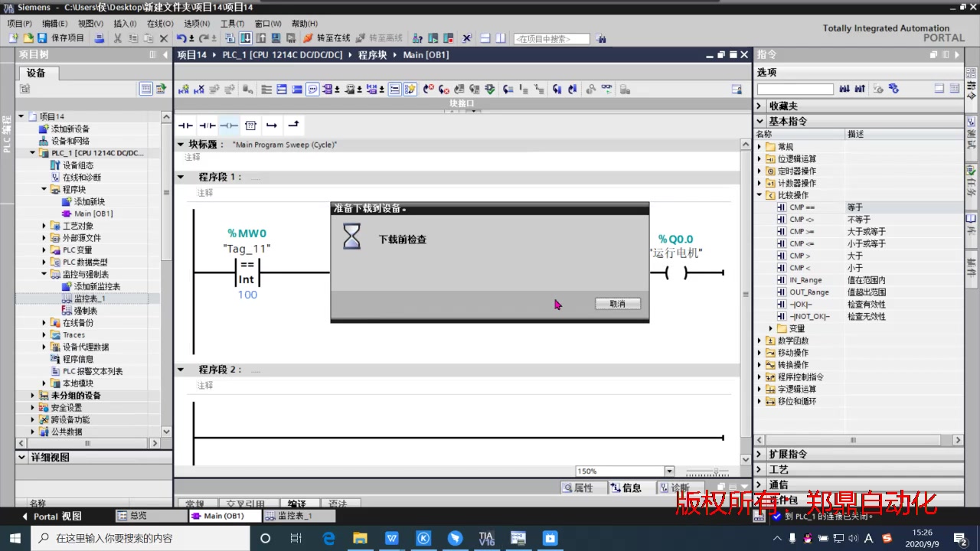Click the open project icon
This screenshot has height=551, width=980.
[27, 37]
